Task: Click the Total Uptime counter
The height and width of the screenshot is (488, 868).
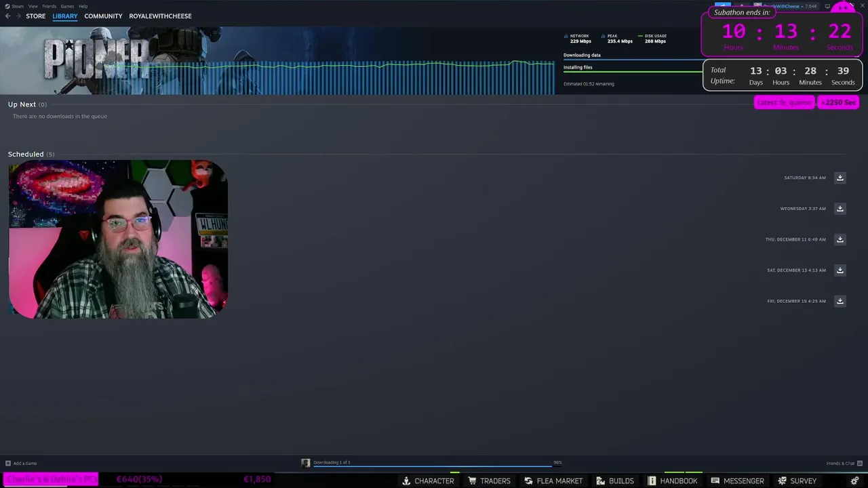Action: point(783,75)
